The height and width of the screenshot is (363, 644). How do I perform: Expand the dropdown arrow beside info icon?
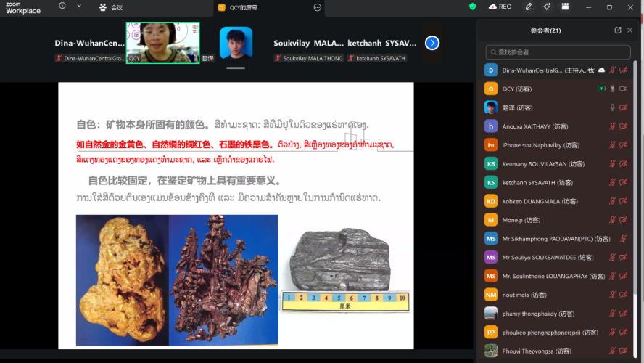click(x=79, y=6)
